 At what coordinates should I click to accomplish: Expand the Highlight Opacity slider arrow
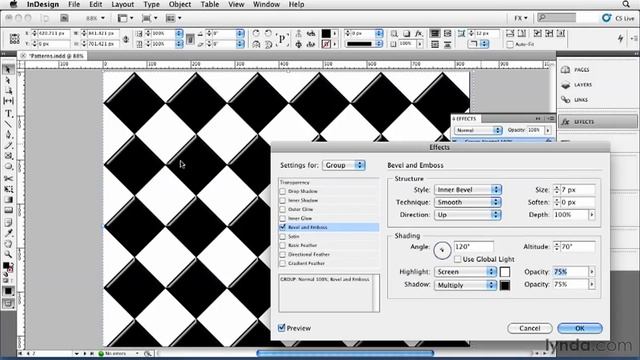[592, 272]
